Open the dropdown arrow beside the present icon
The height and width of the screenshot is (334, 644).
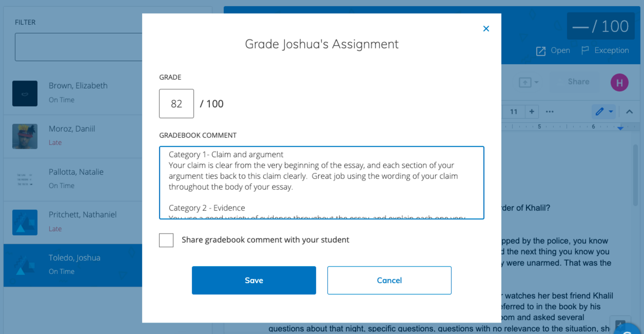[536, 82]
